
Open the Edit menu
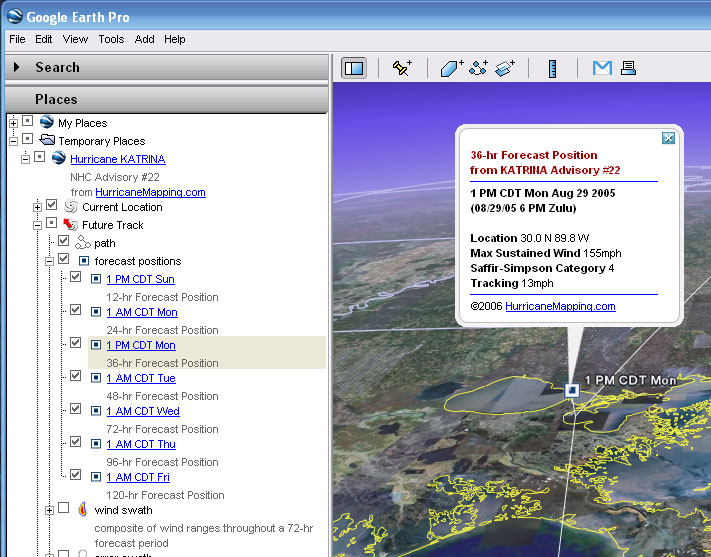click(x=44, y=39)
